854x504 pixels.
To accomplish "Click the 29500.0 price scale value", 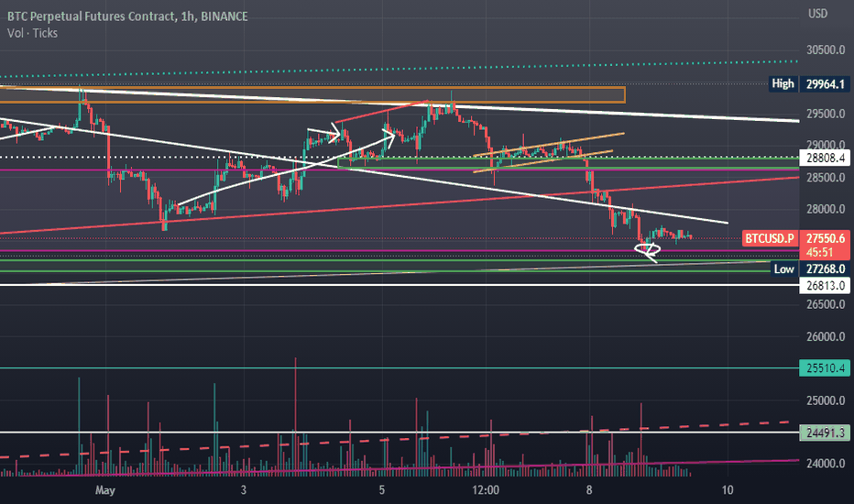I will tap(826, 114).
